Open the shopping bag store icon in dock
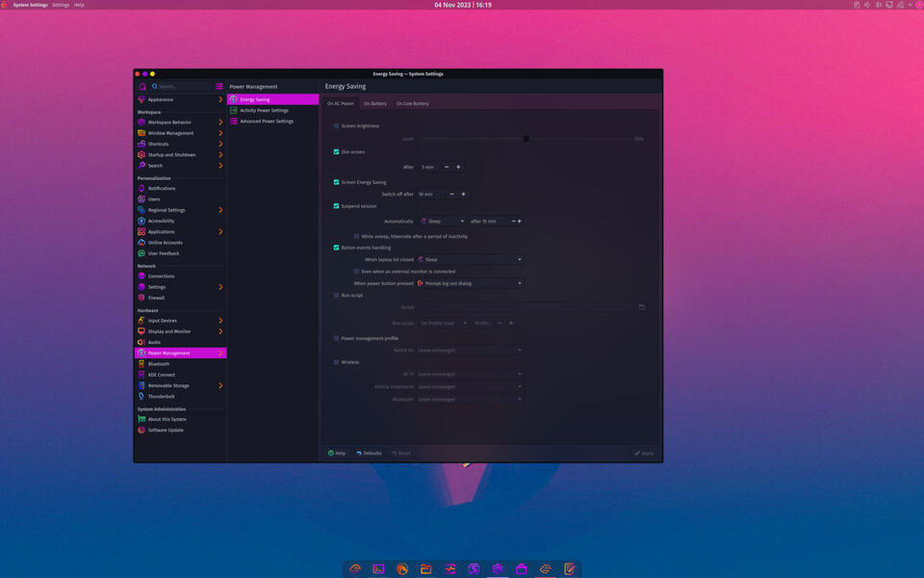924x578 pixels. pos(522,569)
